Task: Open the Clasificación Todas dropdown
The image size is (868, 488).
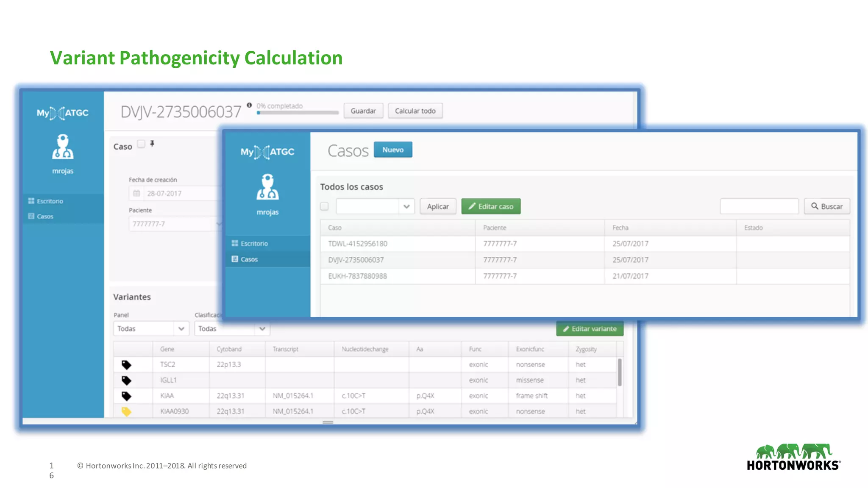Action: tap(232, 329)
